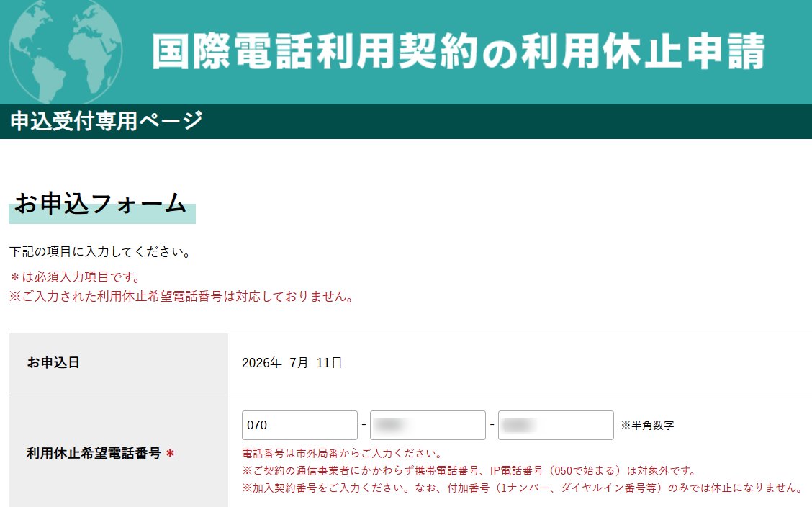Click the middle phone number input field
This screenshot has width=812, height=507.
pyautogui.click(x=428, y=425)
